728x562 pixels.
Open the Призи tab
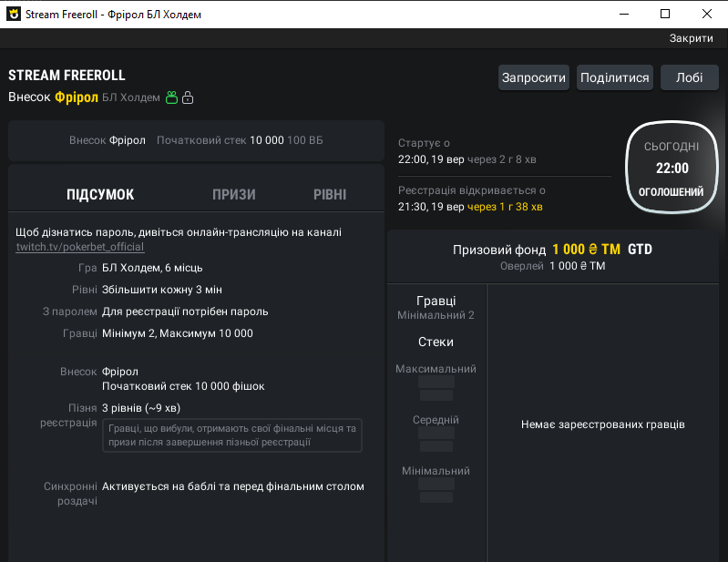tap(233, 194)
